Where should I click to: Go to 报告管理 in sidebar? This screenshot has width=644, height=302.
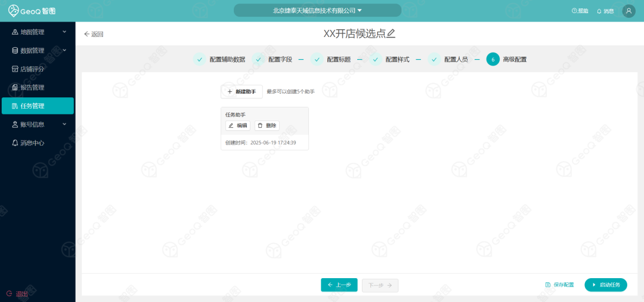click(38, 88)
